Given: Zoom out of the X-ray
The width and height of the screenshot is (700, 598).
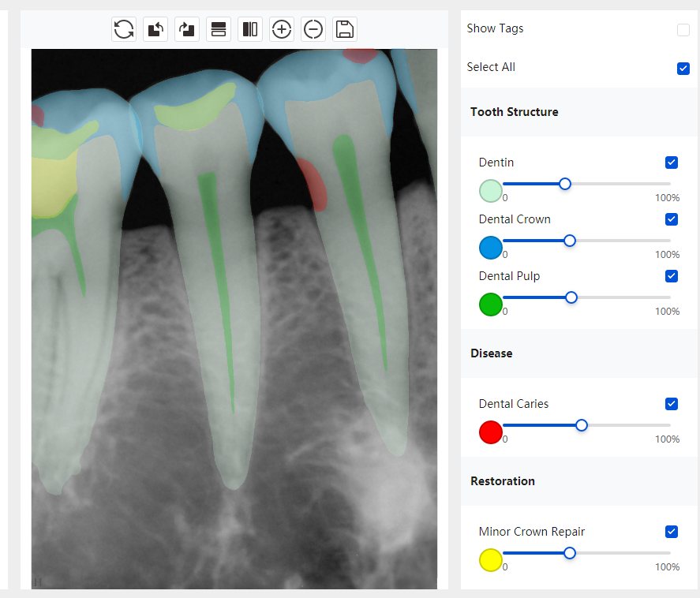Looking at the screenshot, I should pyautogui.click(x=313, y=30).
